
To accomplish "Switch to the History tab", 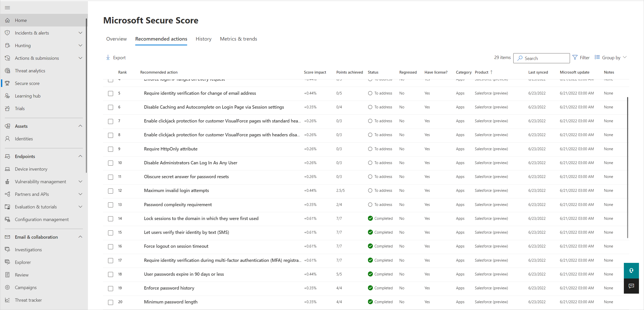I will 203,39.
